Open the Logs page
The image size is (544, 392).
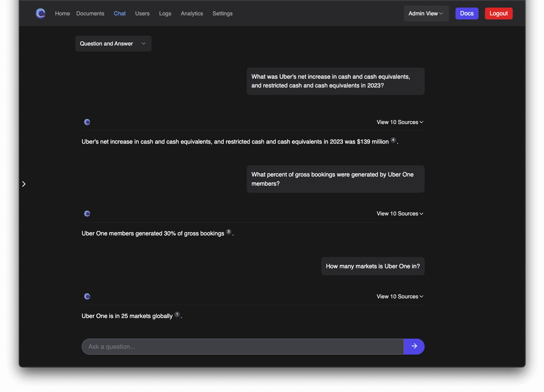pos(165,14)
